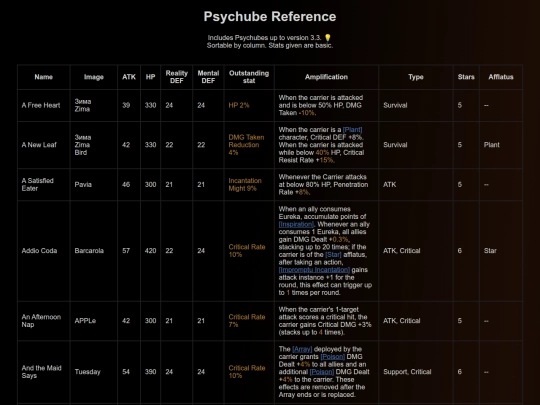This screenshot has width=540, height=405.
Task: Select the 'A Satisfied Eater' name cell
Action: click(x=44, y=184)
